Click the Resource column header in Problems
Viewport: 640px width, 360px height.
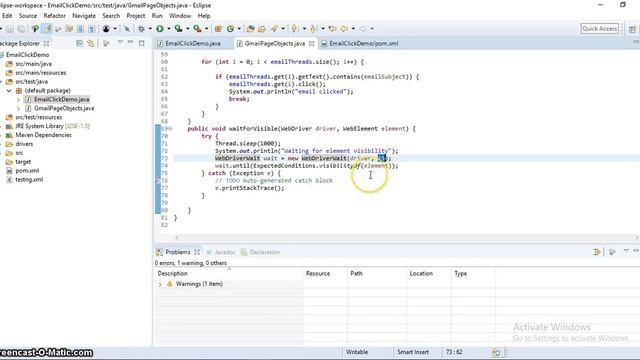click(x=325, y=273)
